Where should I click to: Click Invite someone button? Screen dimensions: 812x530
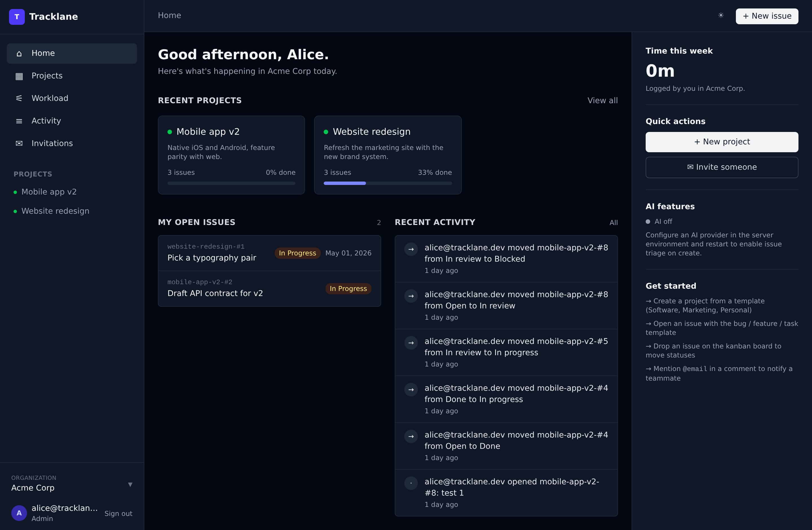coord(721,167)
